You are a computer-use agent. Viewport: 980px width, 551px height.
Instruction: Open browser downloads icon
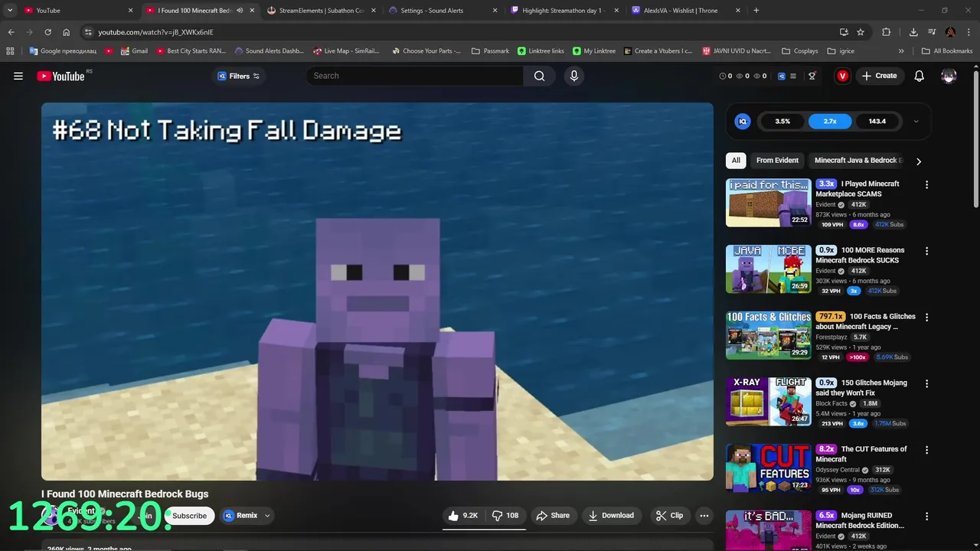pyautogui.click(x=913, y=32)
